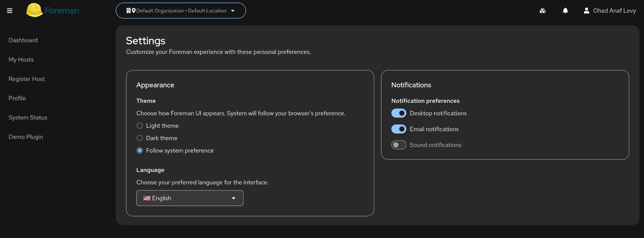Choose the Dark theme option
This screenshot has width=644, height=238.
click(140, 138)
